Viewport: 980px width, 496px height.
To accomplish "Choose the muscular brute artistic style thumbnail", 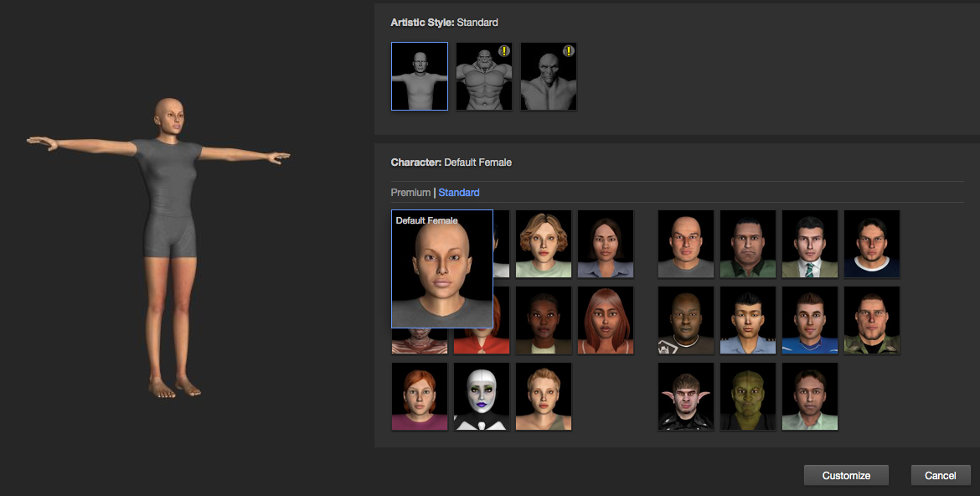I will point(484,76).
